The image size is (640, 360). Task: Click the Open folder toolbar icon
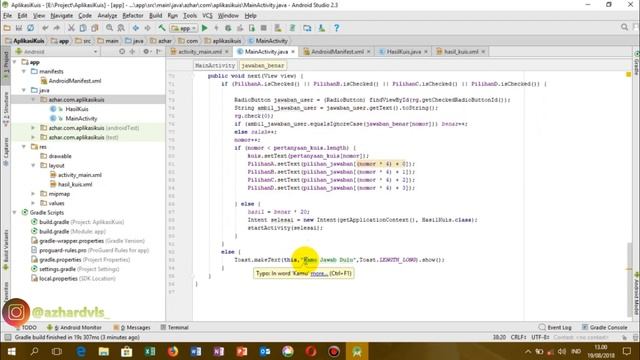coord(7,28)
